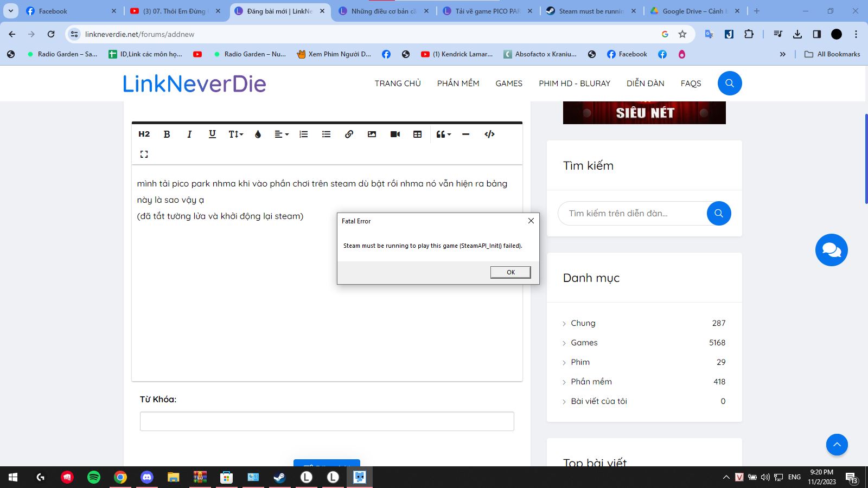Image resolution: width=868 pixels, height=488 pixels.
Task: Click the Từ Khóa keyword input field
Action: click(x=327, y=421)
